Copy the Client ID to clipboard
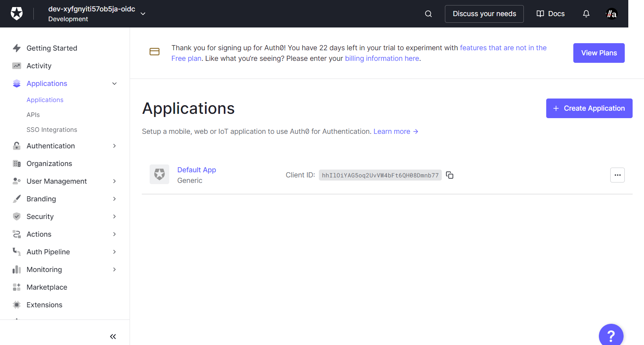 click(x=450, y=175)
